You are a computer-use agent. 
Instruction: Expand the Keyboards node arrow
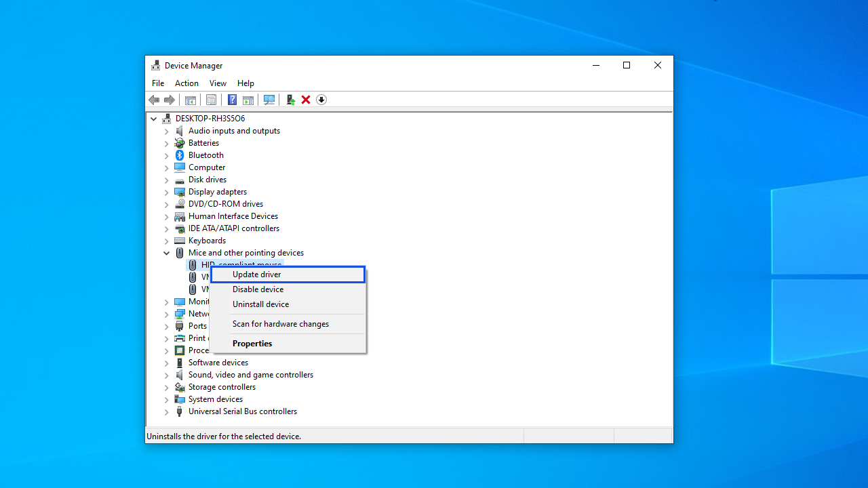click(x=167, y=241)
